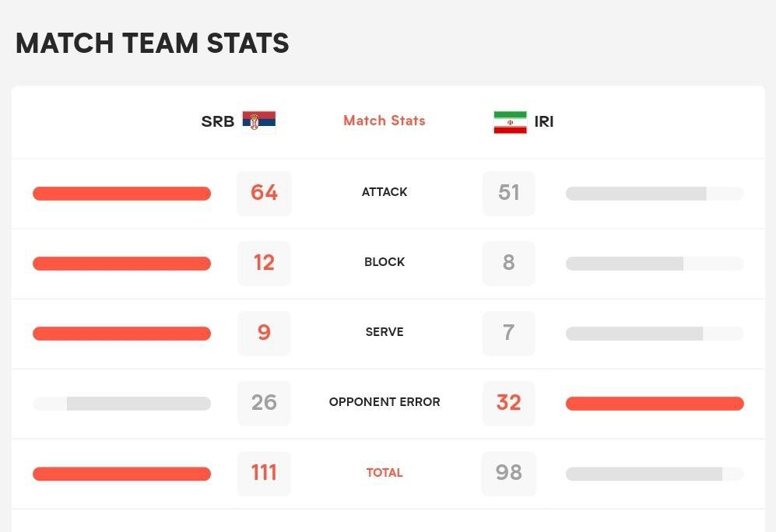The width and height of the screenshot is (776, 532).
Task: Click the SRB team label
Action: [218, 121]
